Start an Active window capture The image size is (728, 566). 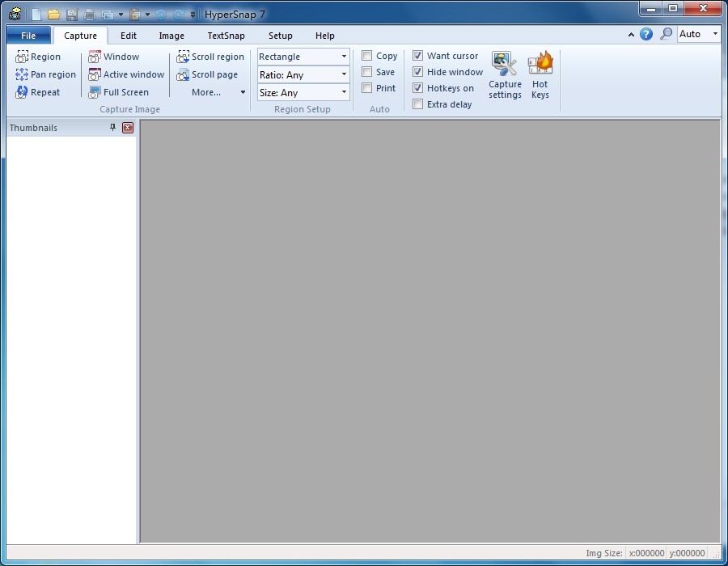click(x=95, y=74)
